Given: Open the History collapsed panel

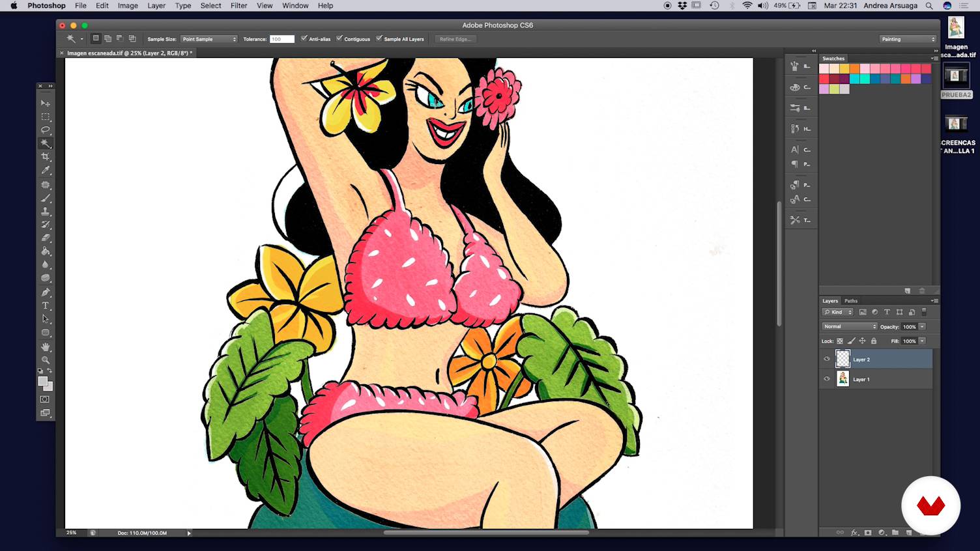Looking at the screenshot, I should 800,128.
